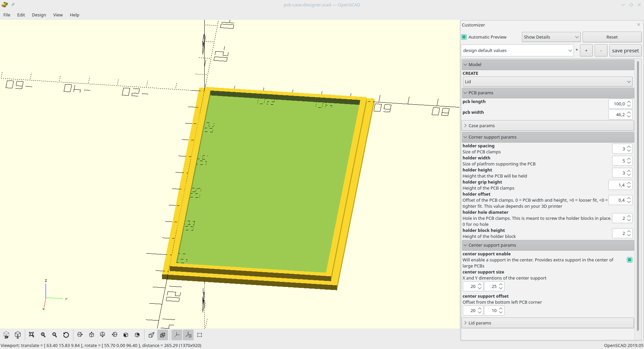Click the Zoom In magnifier icon
Image resolution: width=644 pixels, height=349 pixels.
[x=43, y=335]
